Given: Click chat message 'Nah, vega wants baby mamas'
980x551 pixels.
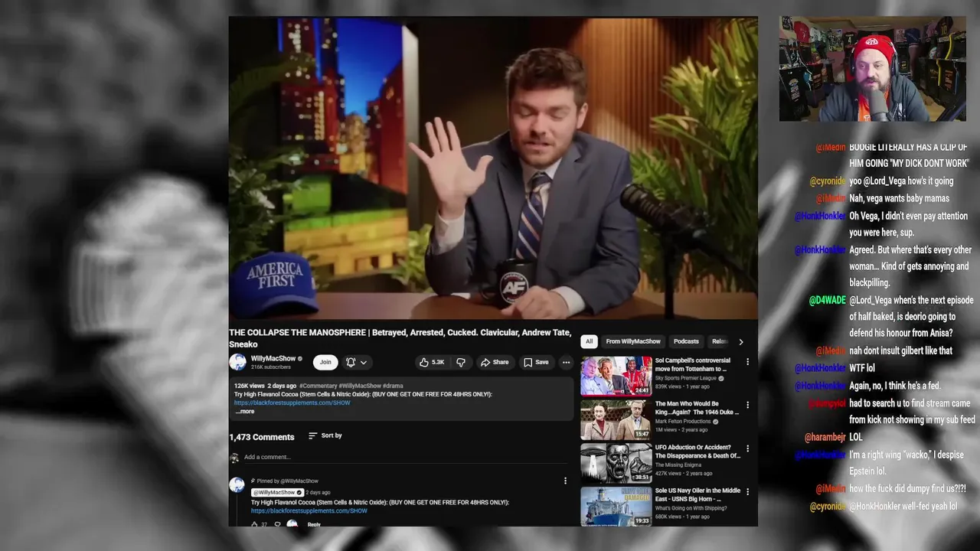Looking at the screenshot, I should point(899,198).
